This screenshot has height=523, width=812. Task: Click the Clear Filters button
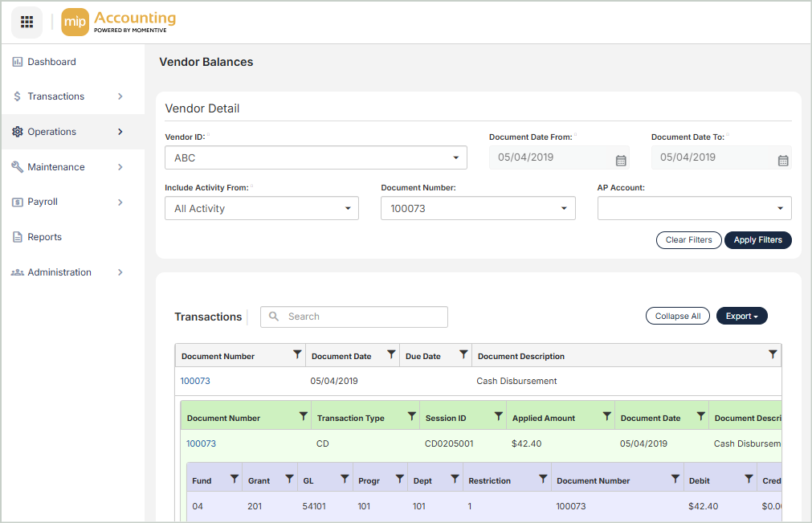pos(688,239)
